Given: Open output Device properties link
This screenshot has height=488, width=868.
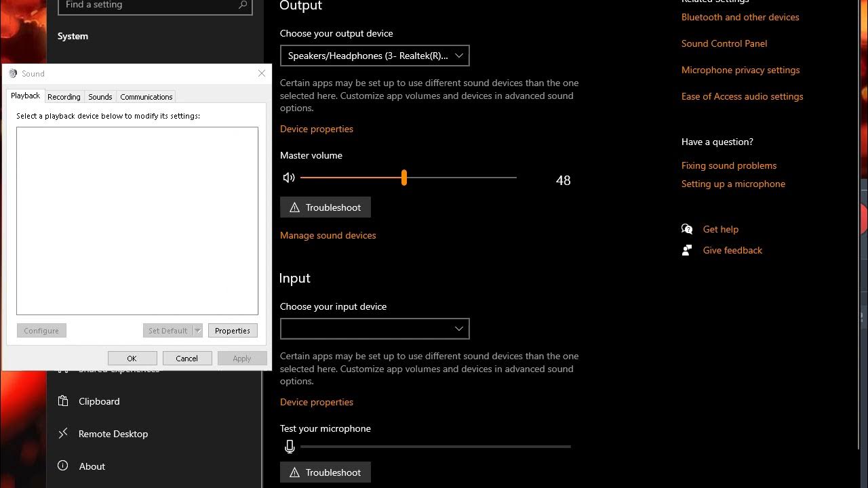Looking at the screenshot, I should (317, 129).
